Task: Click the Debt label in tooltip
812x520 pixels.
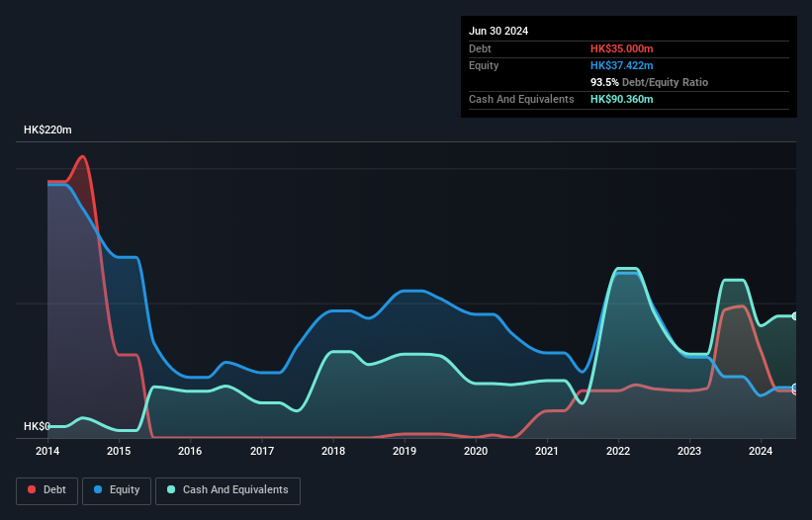Action: coord(480,48)
